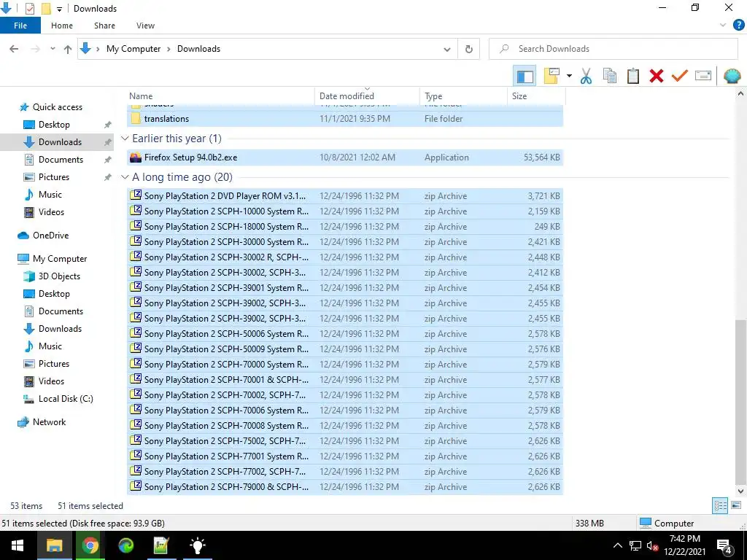Click My Computer in the address breadcrumb

coord(133,49)
